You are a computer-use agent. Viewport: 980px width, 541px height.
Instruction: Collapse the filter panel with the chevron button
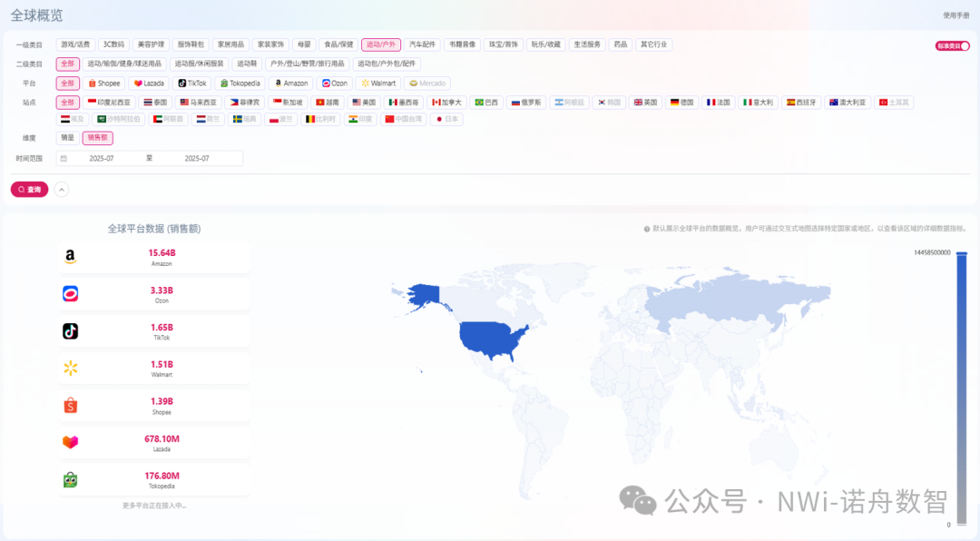pos(62,190)
